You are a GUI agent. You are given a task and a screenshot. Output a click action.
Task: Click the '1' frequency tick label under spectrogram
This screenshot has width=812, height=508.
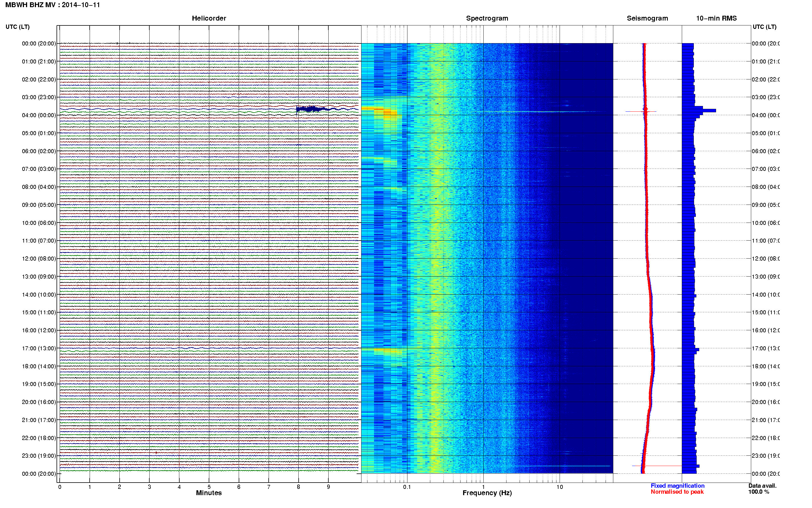[483, 487]
